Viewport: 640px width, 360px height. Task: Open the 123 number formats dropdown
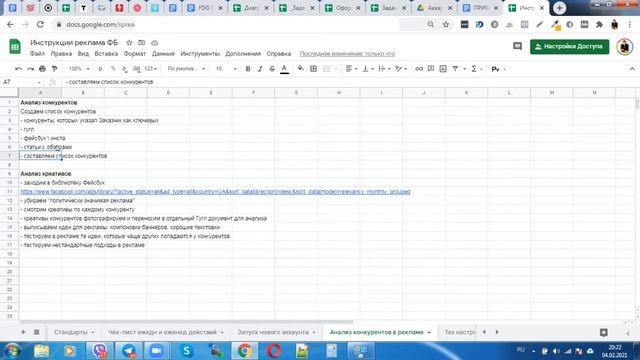click(151, 69)
